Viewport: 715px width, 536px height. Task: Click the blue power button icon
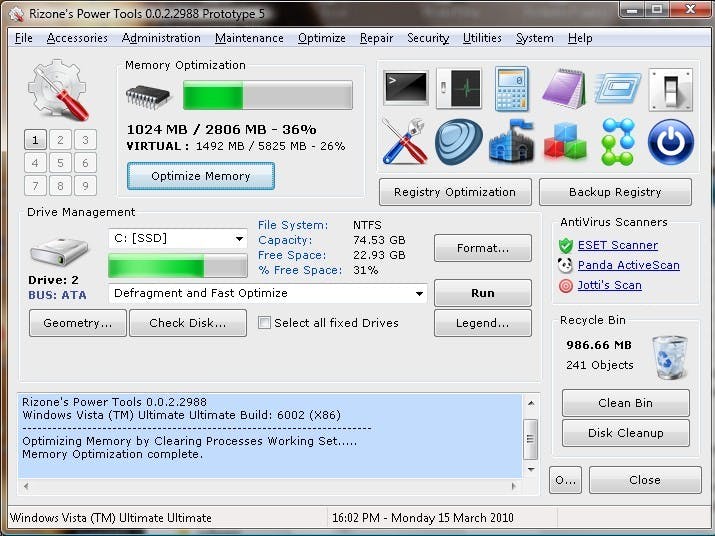point(671,142)
